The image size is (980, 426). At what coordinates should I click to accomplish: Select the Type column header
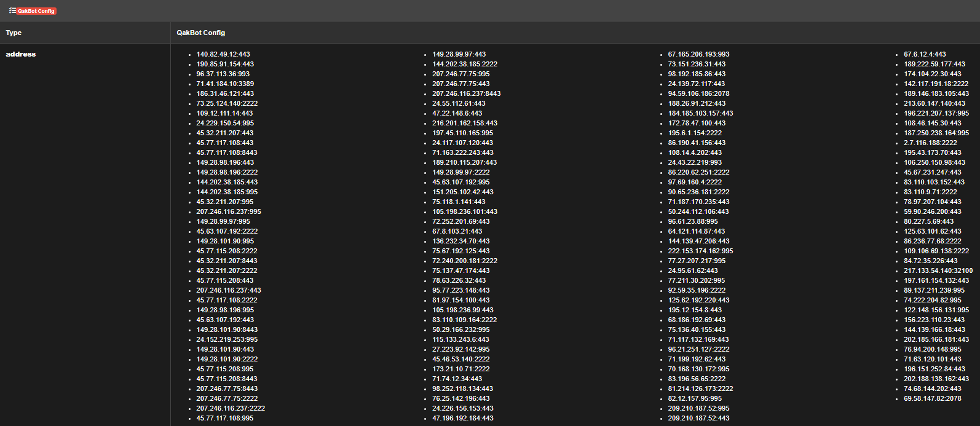[14, 33]
